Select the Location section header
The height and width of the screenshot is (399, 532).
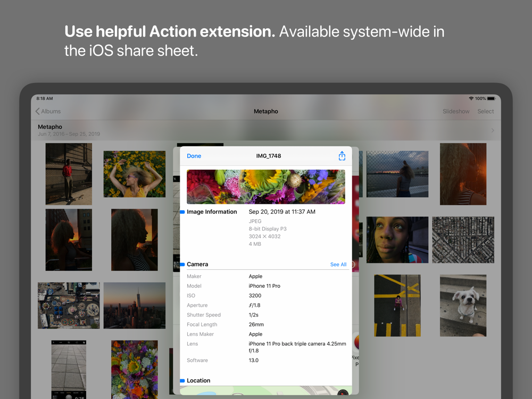[198, 381]
